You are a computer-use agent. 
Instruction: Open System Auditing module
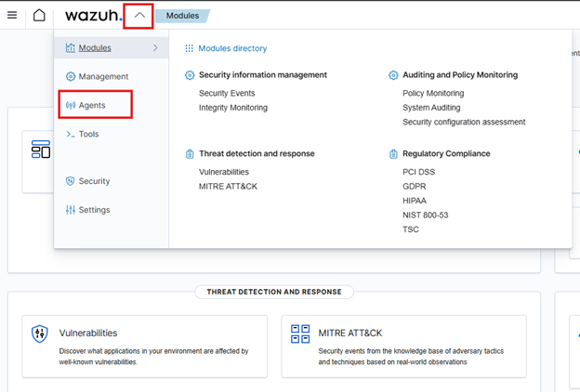(x=431, y=108)
